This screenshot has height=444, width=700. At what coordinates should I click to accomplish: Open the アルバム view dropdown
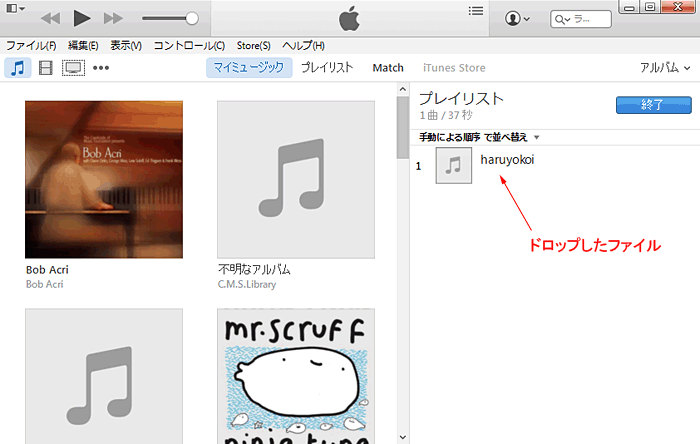pos(665,68)
